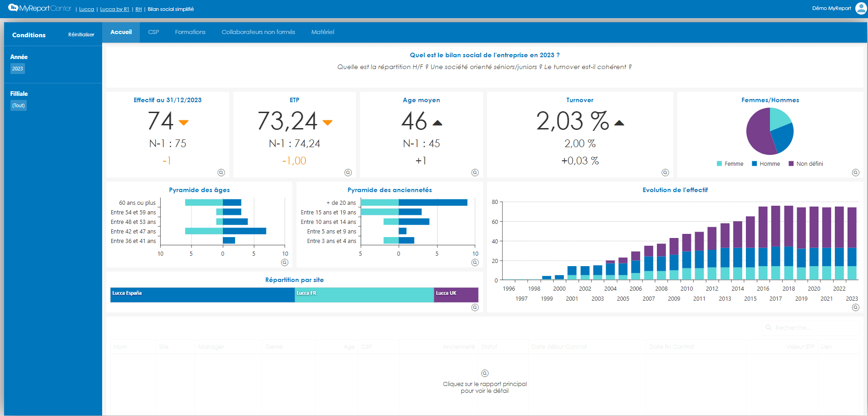This screenshot has height=416, width=868.
Task: Click zoom icon under Répartition par site
Action: (475, 307)
